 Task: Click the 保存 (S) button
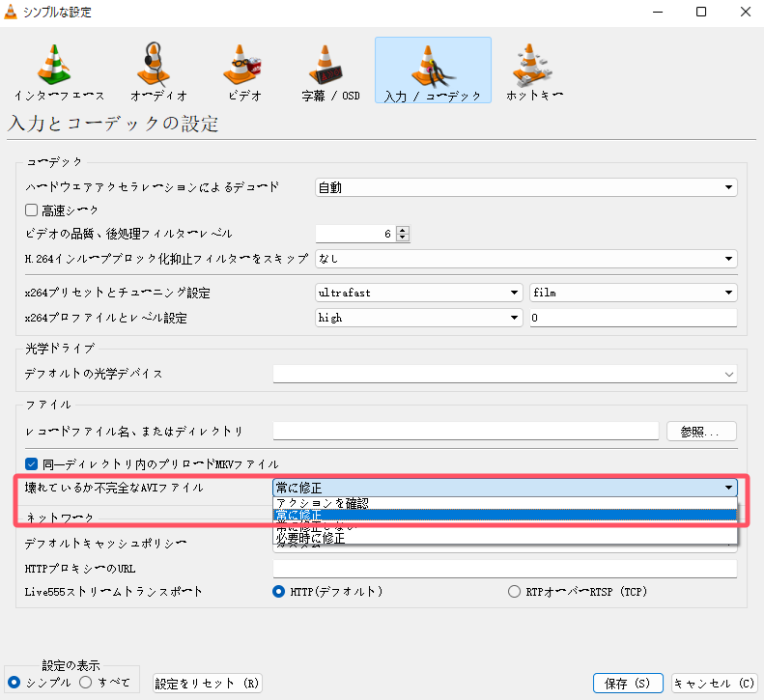point(628,684)
